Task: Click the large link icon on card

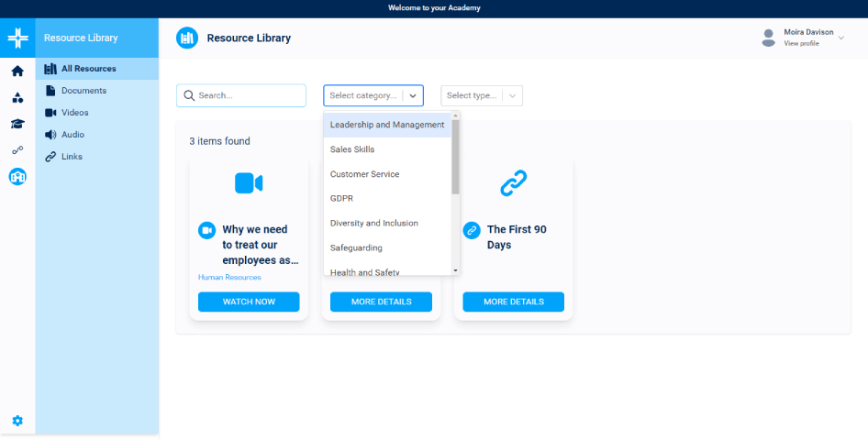Action: tap(513, 183)
